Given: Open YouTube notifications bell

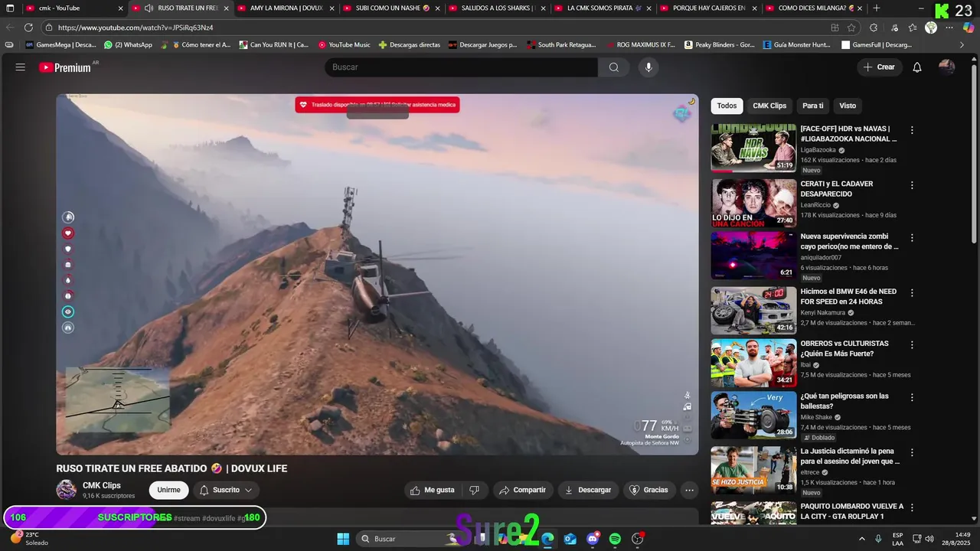Looking at the screenshot, I should tap(917, 67).
